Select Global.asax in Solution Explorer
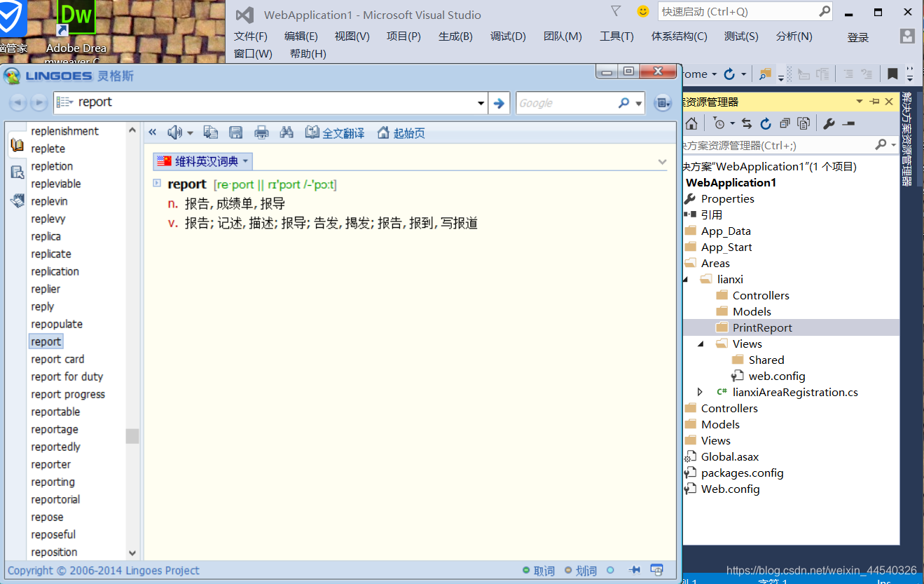Viewport: 924px width, 584px height. point(730,456)
